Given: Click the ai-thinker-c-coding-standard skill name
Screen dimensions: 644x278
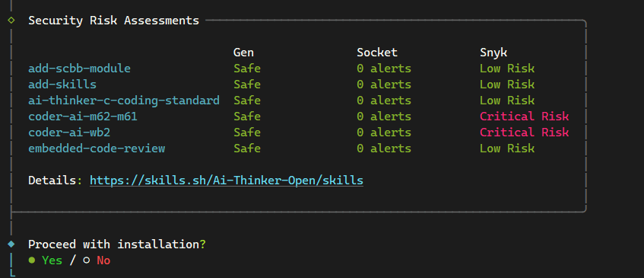Looking at the screenshot, I should pos(124,101).
